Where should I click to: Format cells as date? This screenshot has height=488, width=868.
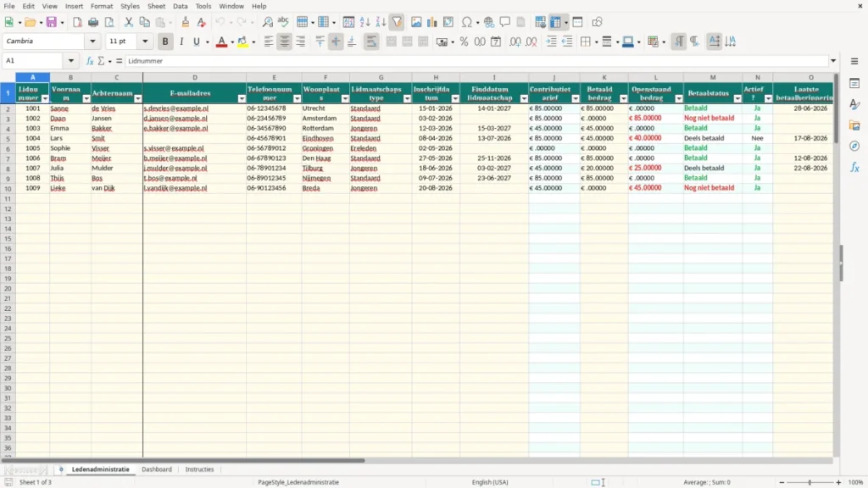[x=496, y=42]
